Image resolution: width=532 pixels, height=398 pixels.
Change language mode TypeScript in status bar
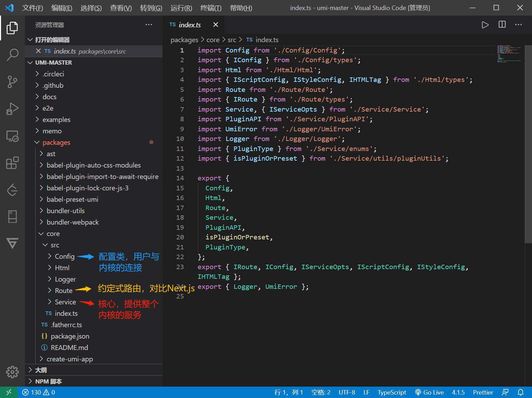(x=392, y=392)
